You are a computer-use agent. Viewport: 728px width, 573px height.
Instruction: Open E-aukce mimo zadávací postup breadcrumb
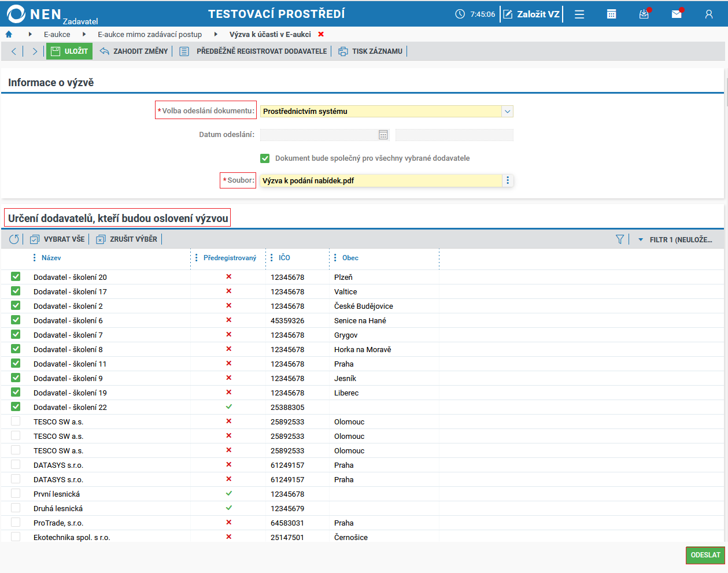click(x=150, y=35)
